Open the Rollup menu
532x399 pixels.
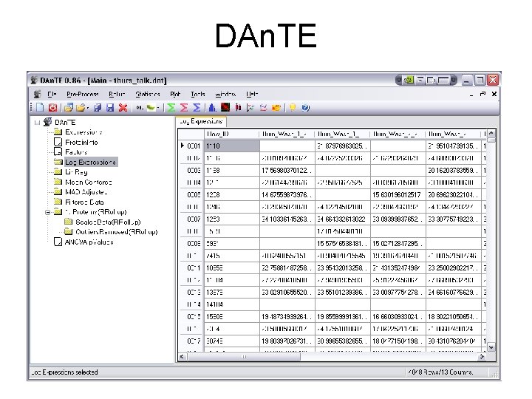point(117,94)
